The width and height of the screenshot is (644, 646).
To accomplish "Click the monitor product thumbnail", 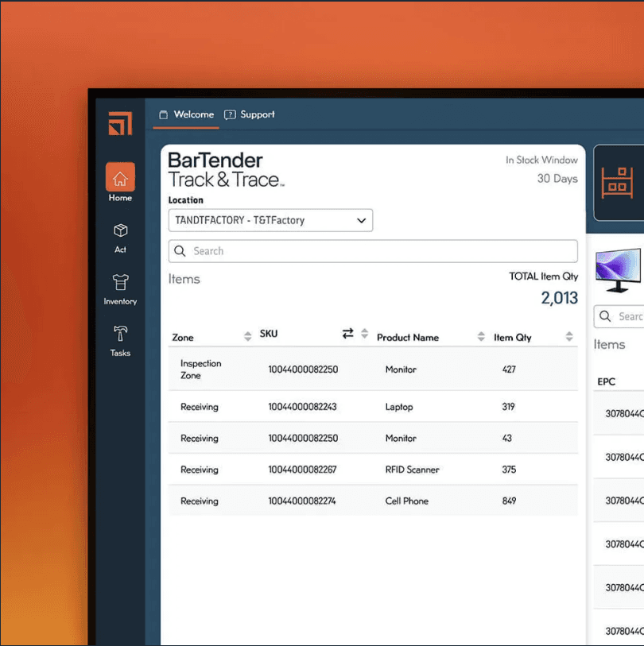I will click(x=618, y=270).
